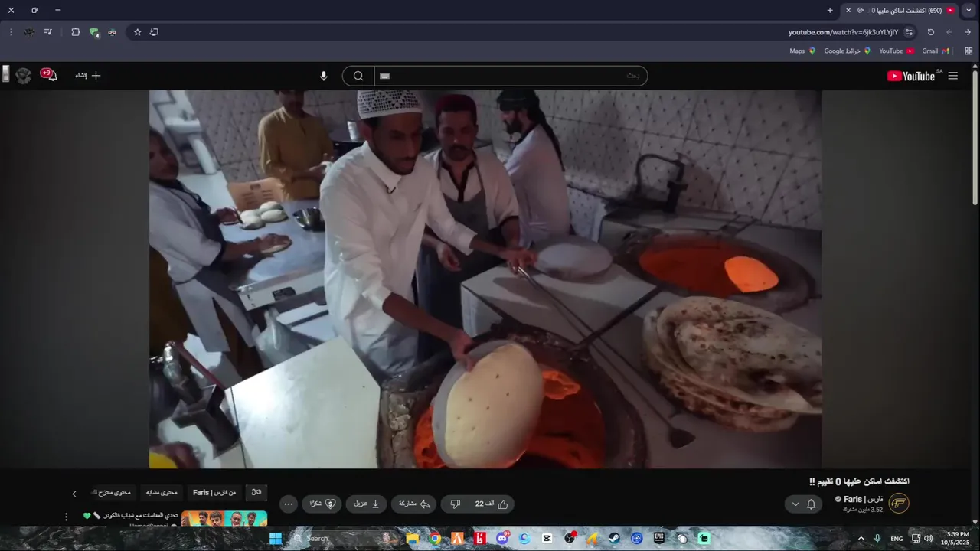Open the YouTube bookmark in bookmarks bar
Screen dimensions: 980x551
(897, 51)
